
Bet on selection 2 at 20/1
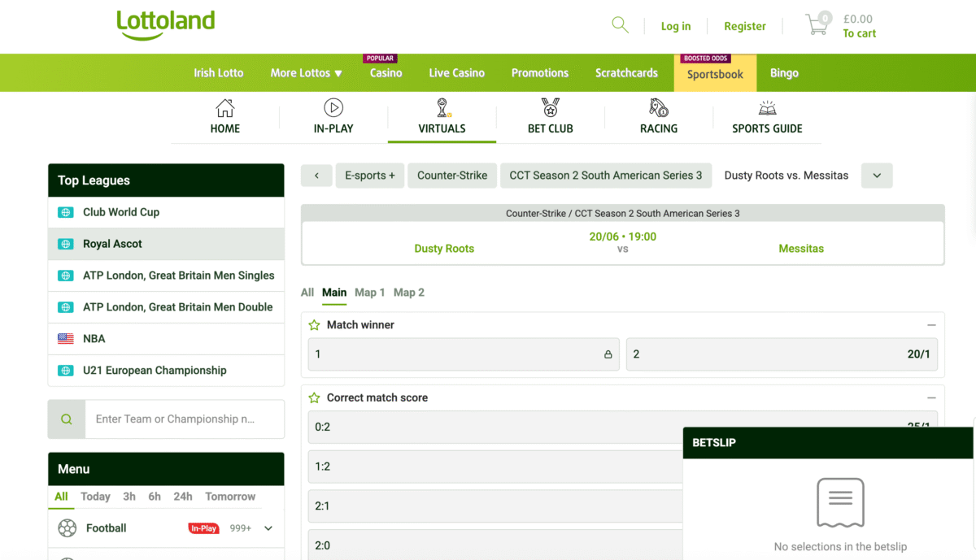782,354
